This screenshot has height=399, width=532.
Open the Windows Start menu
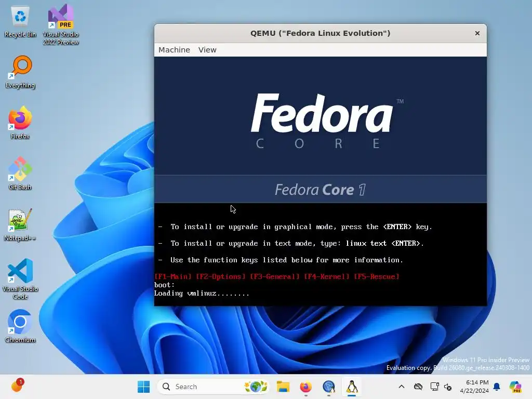coord(143,387)
